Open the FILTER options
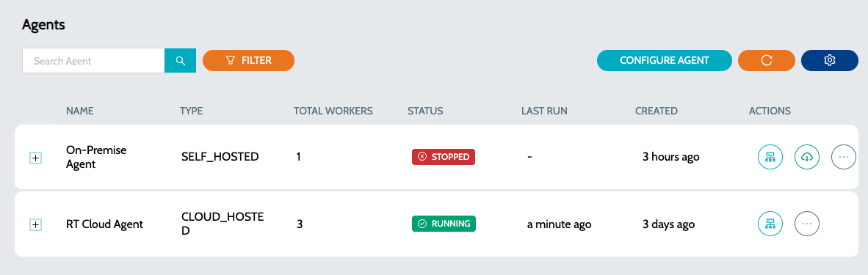Viewport: 868px width, 275px height. [x=248, y=60]
